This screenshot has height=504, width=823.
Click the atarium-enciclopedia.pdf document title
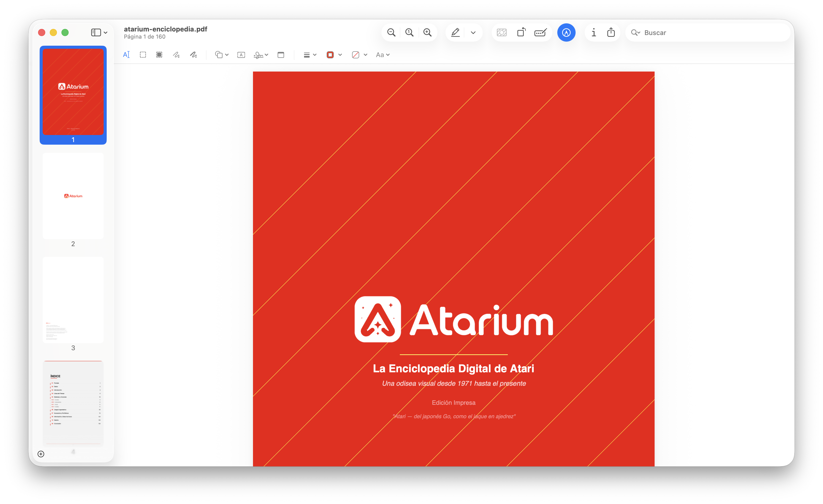[165, 29]
